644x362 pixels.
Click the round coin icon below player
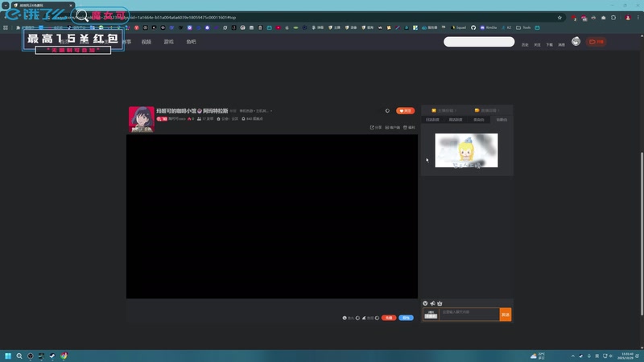tap(345, 318)
